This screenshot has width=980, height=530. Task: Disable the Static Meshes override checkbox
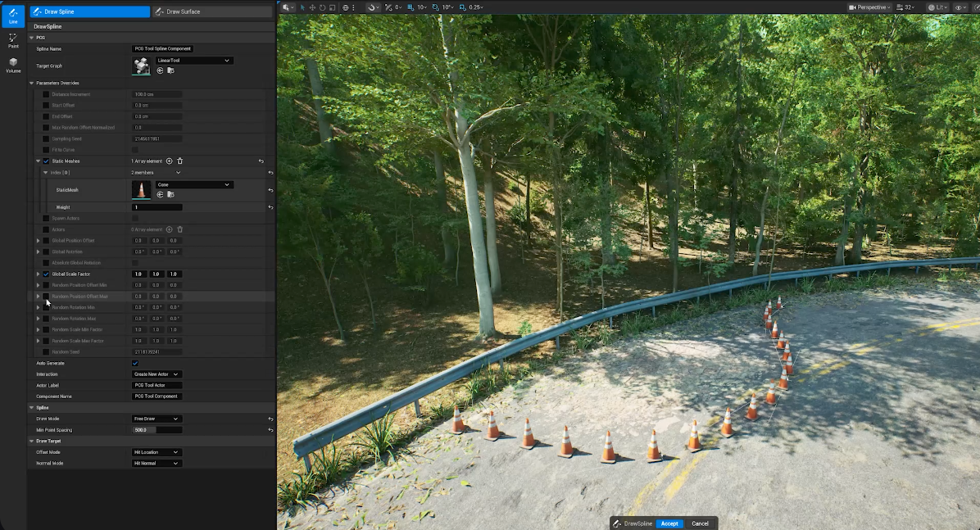pos(46,161)
